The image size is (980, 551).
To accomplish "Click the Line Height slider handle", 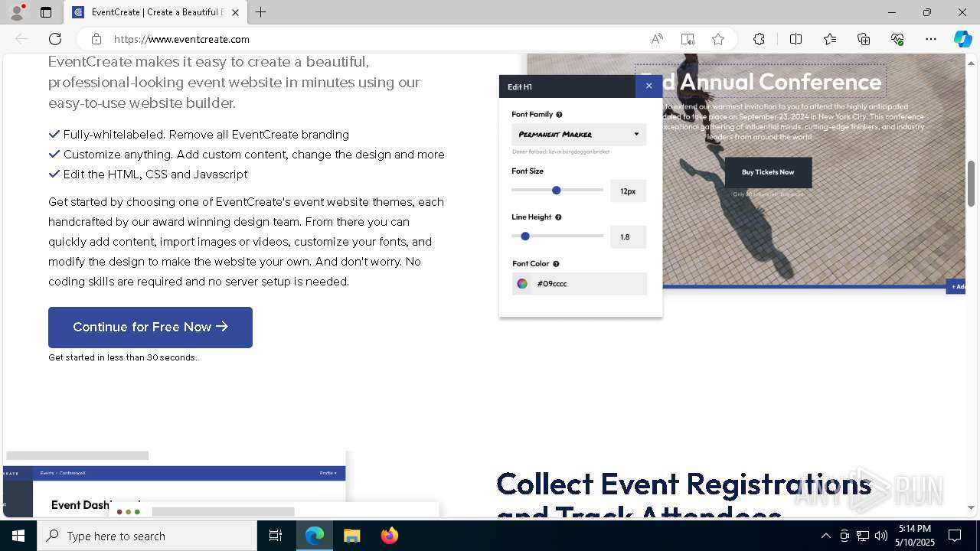I will coord(525,236).
